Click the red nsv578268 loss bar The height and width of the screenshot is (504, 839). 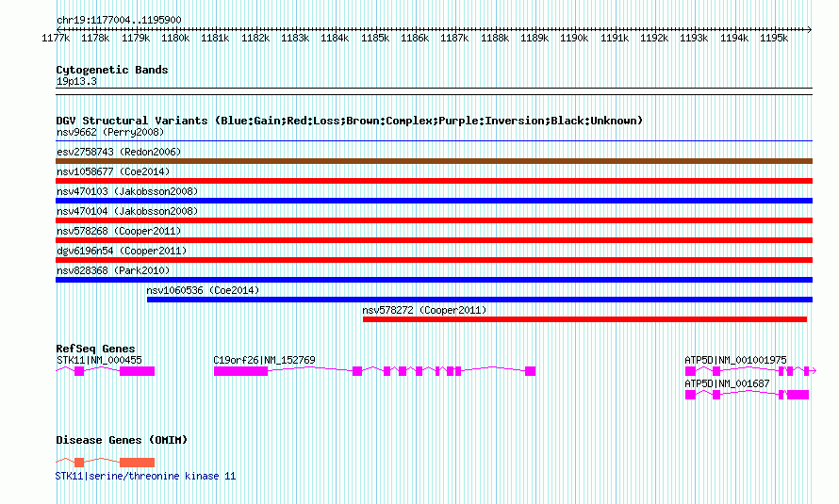click(434, 240)
